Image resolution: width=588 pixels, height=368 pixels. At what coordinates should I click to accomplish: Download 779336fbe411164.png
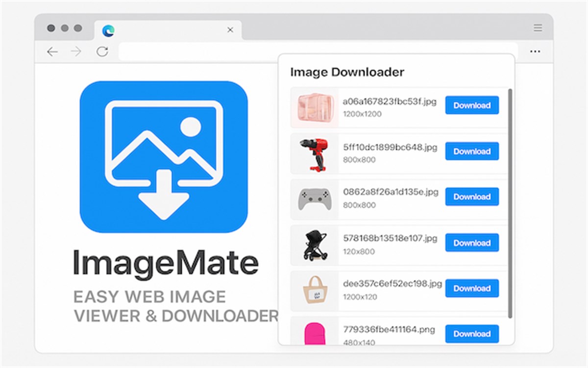[472, 334]
